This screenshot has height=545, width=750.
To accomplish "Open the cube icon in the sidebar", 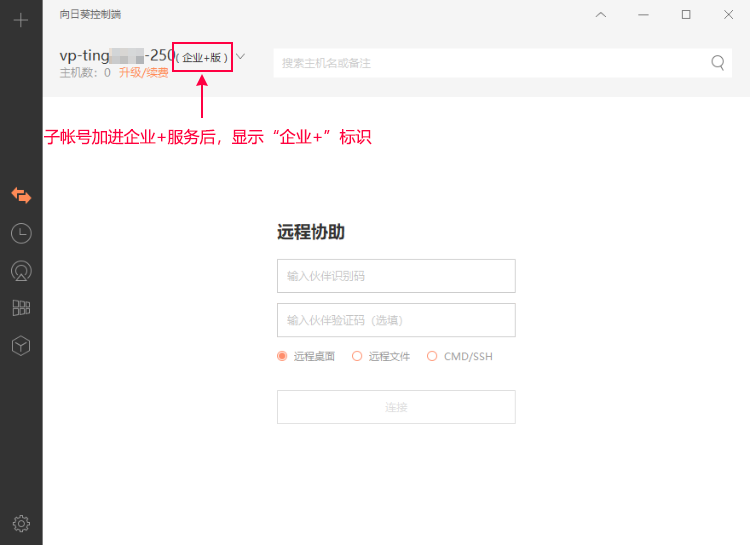I will point(21,345).
